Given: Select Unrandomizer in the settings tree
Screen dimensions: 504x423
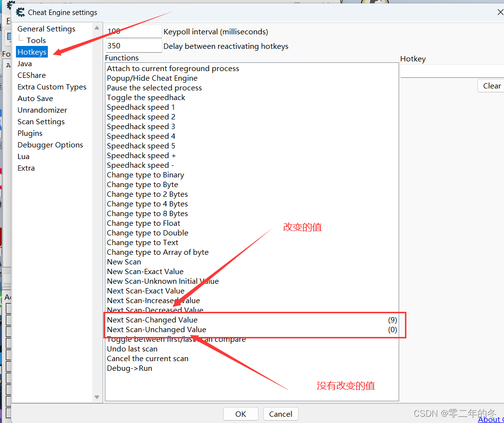Looking at the screenshot, I should click(x=42, y=110).
